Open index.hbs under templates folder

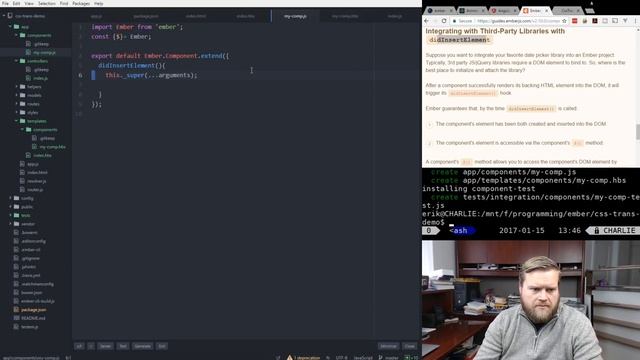42,155
